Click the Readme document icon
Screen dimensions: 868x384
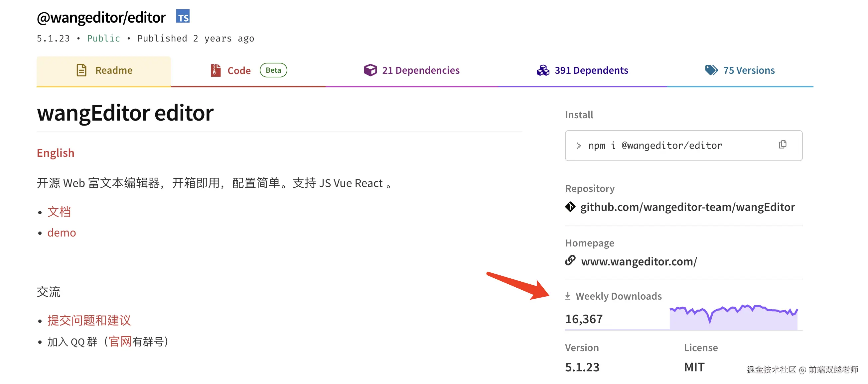81,70
